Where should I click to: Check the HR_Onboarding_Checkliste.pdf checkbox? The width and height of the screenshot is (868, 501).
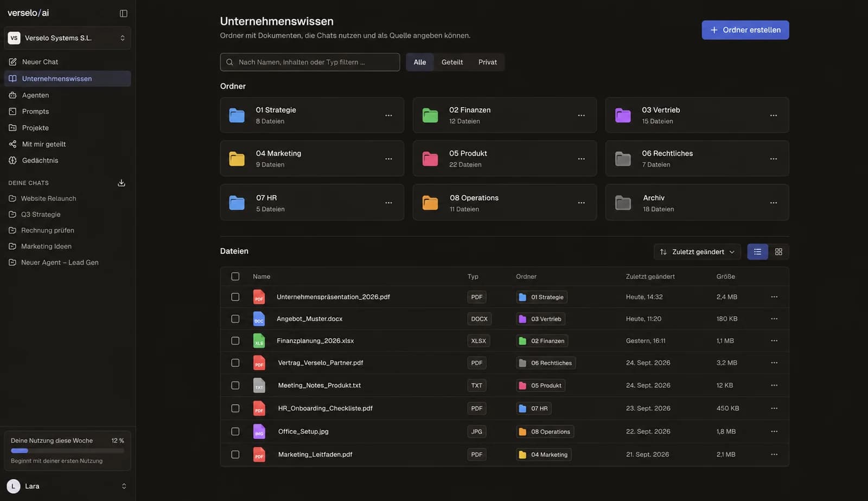click(235, 408)
